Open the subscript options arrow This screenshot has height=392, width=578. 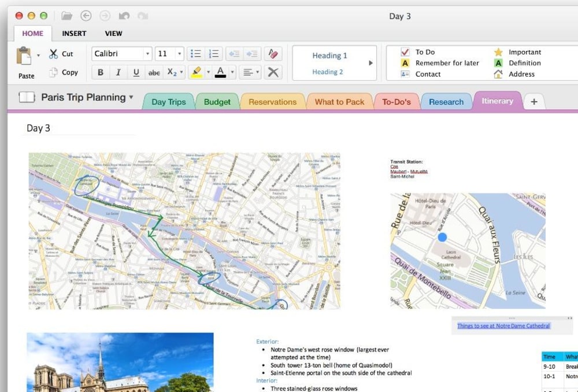[181, 72]
